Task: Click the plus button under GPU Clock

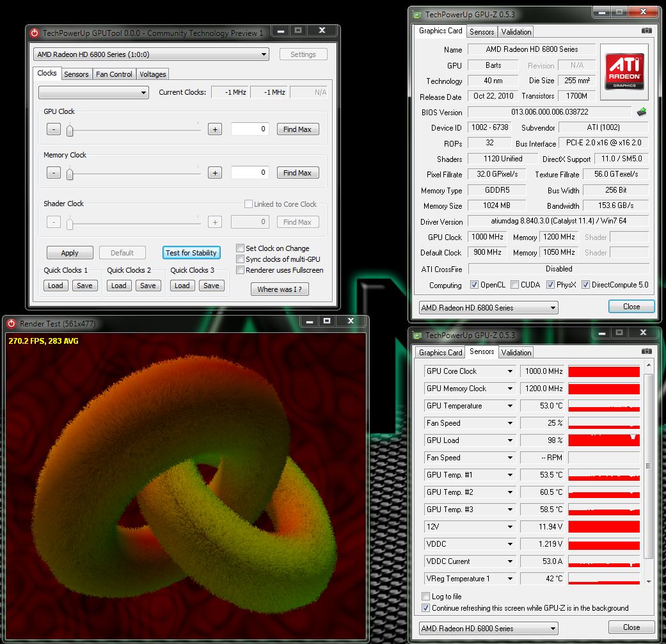Action: 215,129
